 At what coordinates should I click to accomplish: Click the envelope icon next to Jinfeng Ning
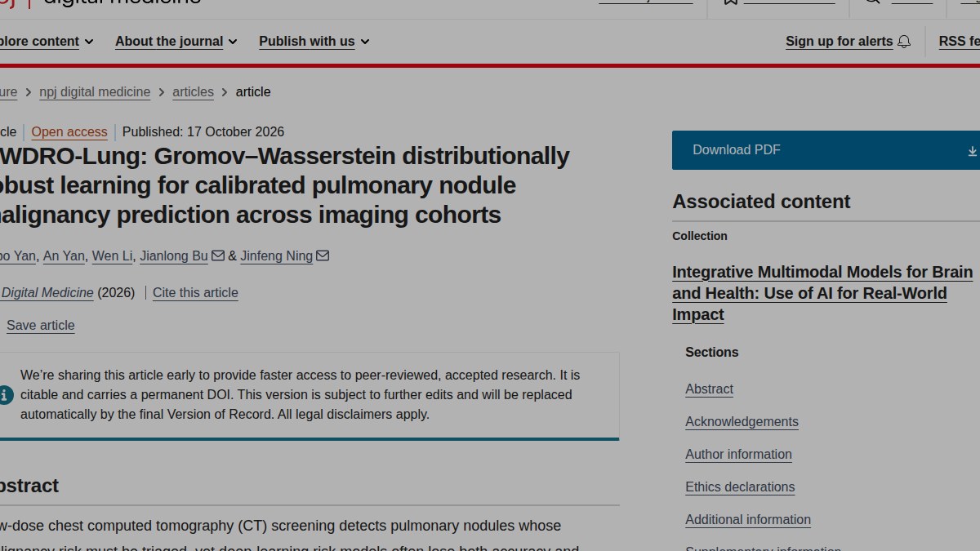click(323, 256)
